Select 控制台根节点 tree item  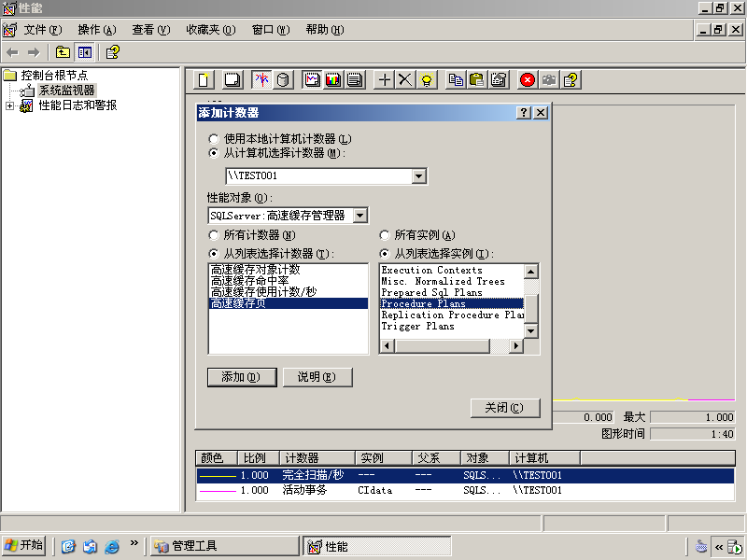[54, 76]
